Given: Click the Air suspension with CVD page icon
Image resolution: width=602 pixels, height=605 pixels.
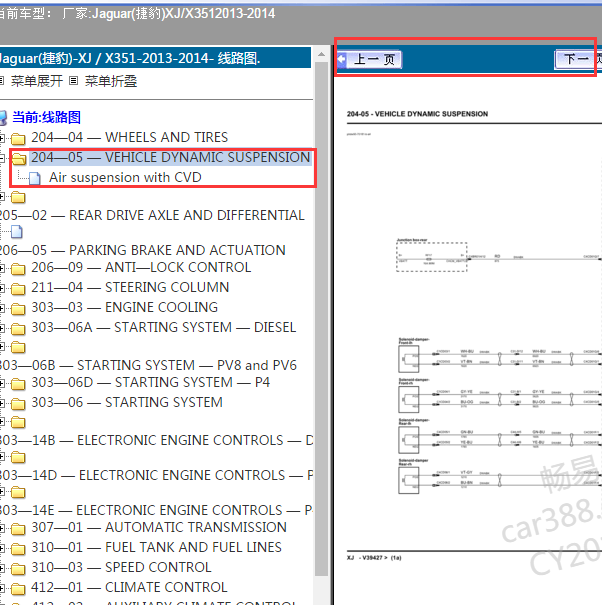Looking at the screenshot, I should (x=34, y=178).
